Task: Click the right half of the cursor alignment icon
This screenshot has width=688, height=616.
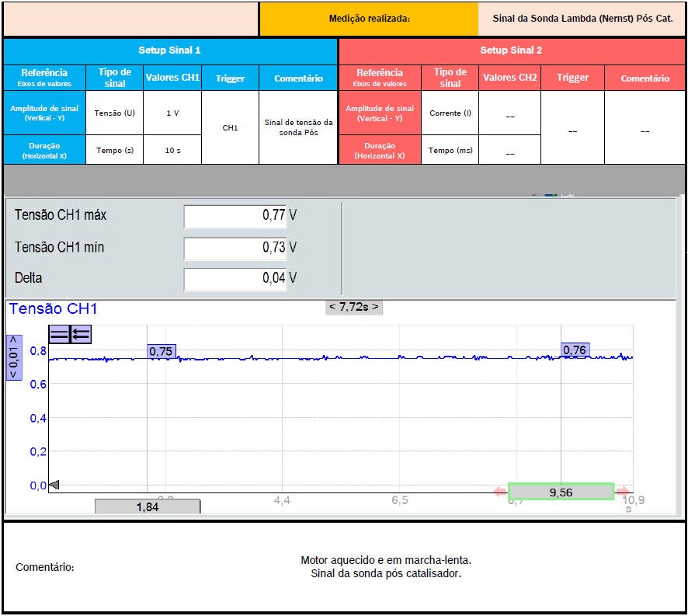Action: [x=81, y=334]
